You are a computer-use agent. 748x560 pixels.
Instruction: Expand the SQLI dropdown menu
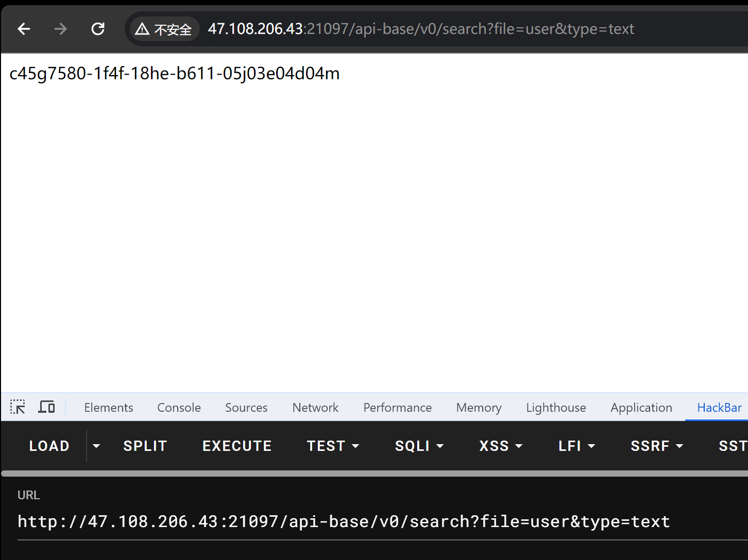419,446
